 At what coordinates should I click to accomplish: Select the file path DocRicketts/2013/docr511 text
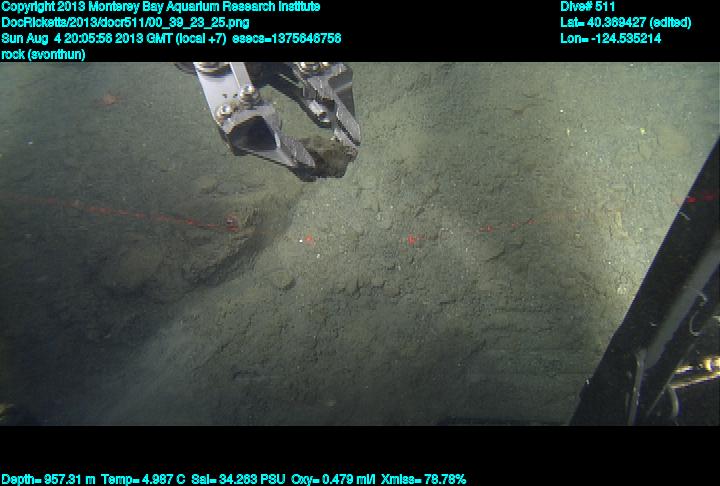[125, 23]
